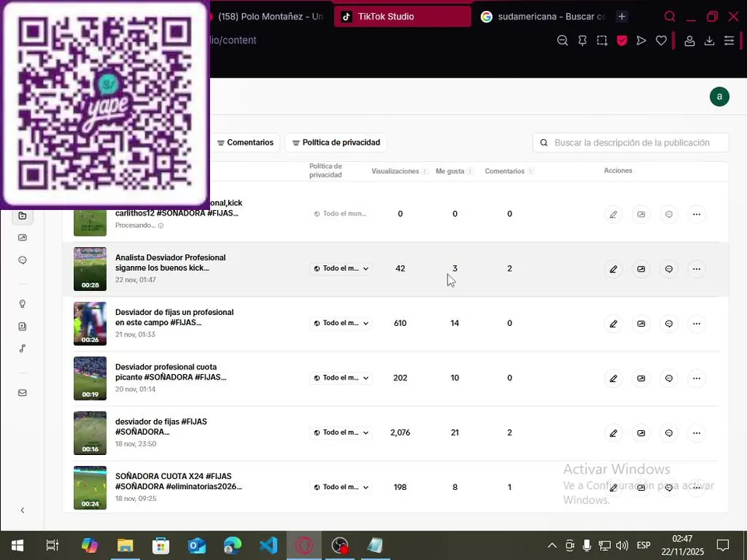Open more options for 'Desviador profesional cuota picante'
Image resolution: width=747 pixels, height=560 pixels.
coord(696,379)
